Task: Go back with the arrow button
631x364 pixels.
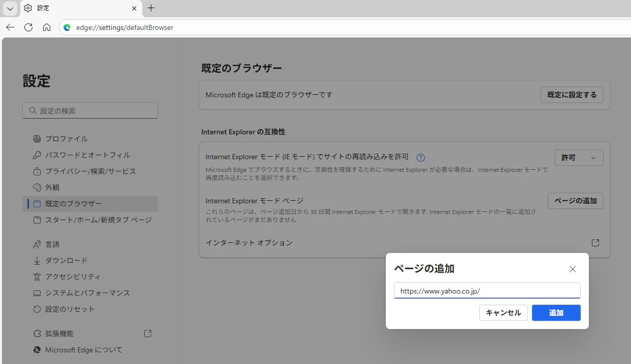Action: (x=10, y=27)
